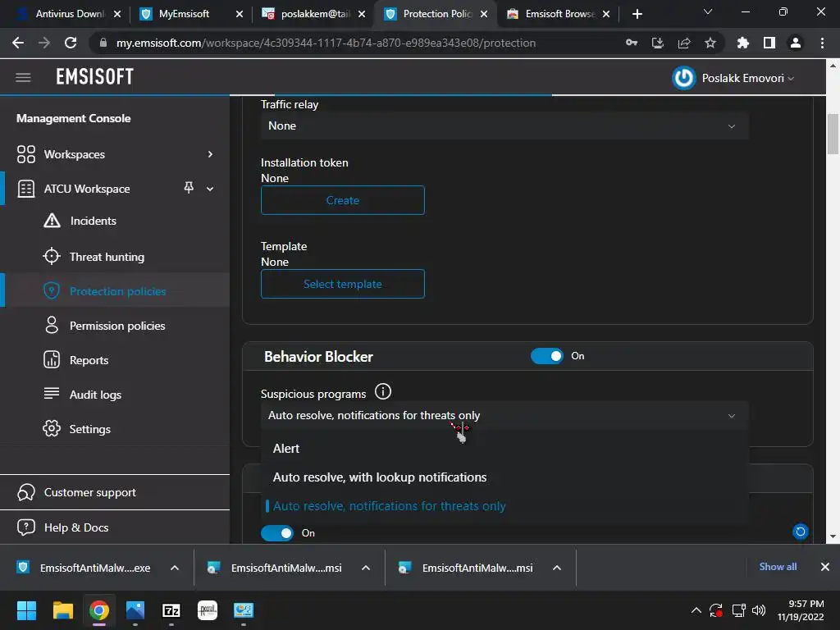Click the Incidents warning triangle icon
Image resolution: width=840 pixels, height=630 pixels.
tap(52, 221)
